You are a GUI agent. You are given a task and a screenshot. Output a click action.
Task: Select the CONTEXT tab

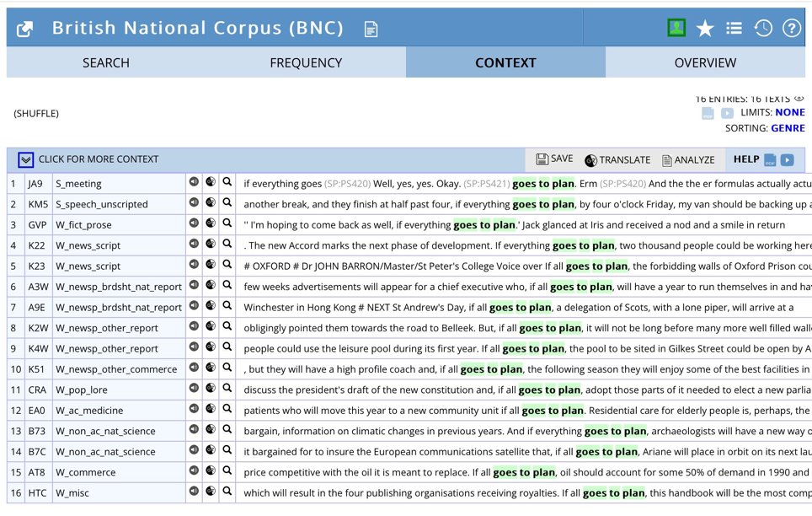[x=505, y=62]
